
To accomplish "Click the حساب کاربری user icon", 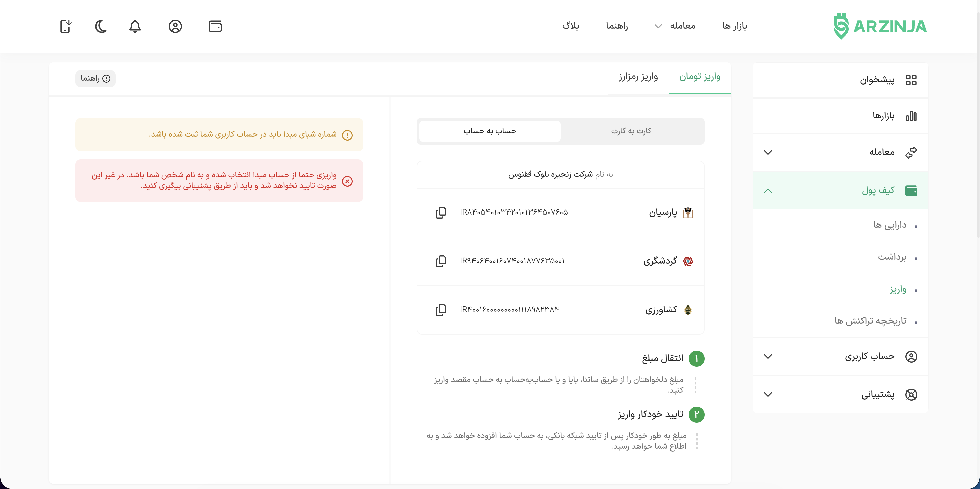I will tap(911, 357).
